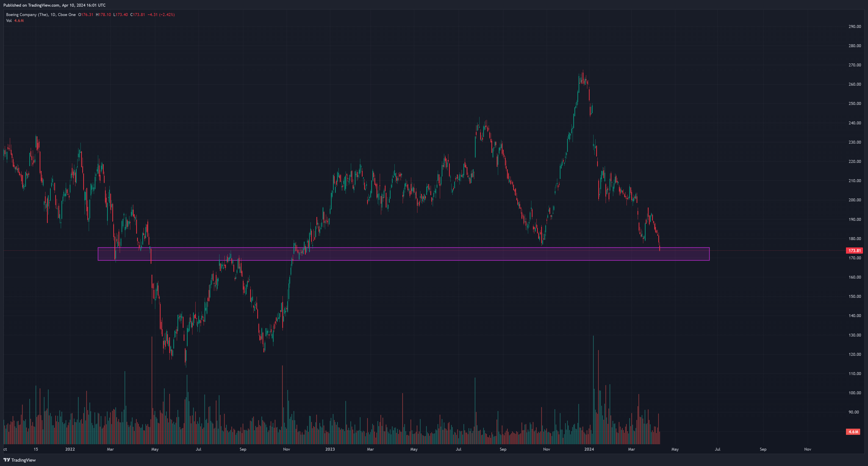
Task: Click the closing value C173.81 in legend
Action: [137, 14]
